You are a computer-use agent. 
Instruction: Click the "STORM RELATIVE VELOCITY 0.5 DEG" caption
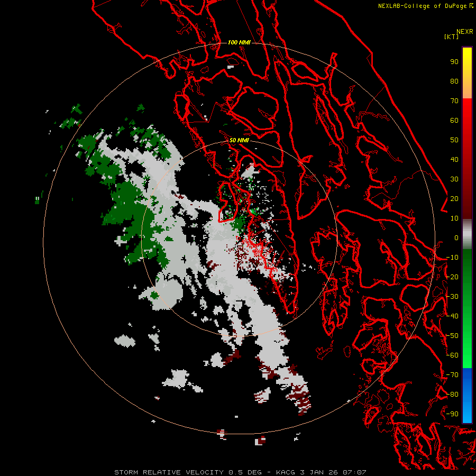click(x=188, y=472)
